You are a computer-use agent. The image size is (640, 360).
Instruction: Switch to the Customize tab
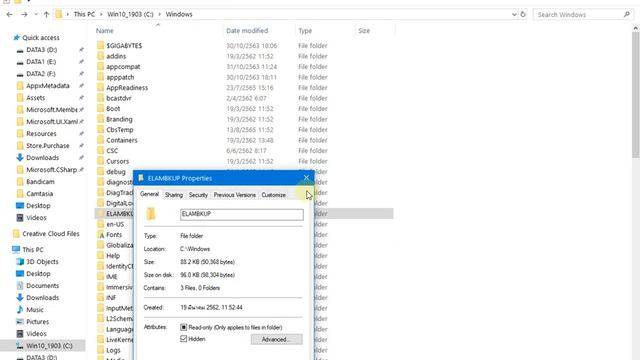[x=273, y=195]
